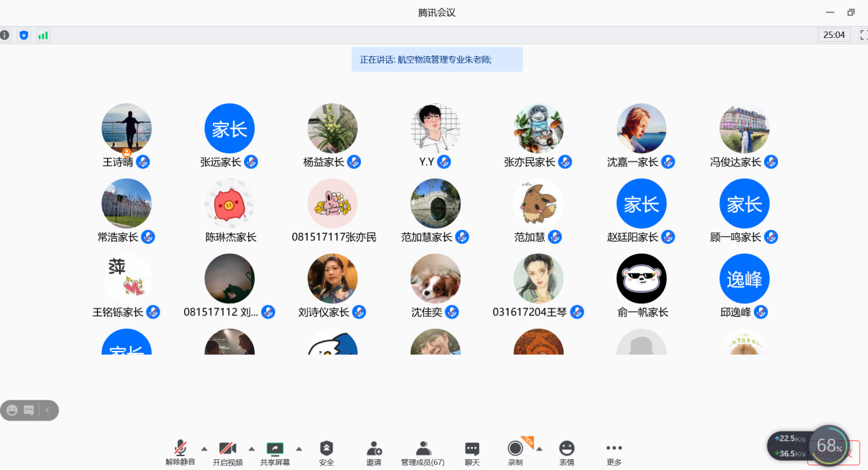Unmute microphone with 解除静音
Viewport: 868px width, 470px height.
pyautogui.click(x=180, y=453)
